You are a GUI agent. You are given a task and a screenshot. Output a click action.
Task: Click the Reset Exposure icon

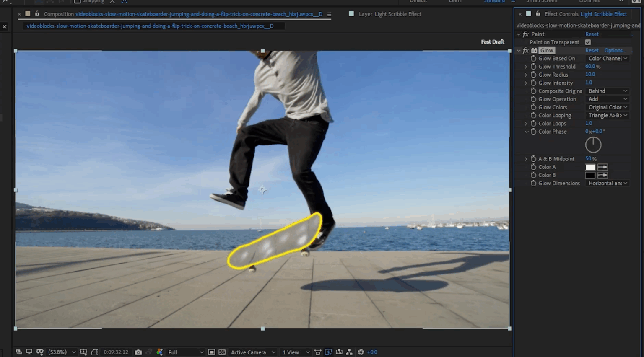361,352
